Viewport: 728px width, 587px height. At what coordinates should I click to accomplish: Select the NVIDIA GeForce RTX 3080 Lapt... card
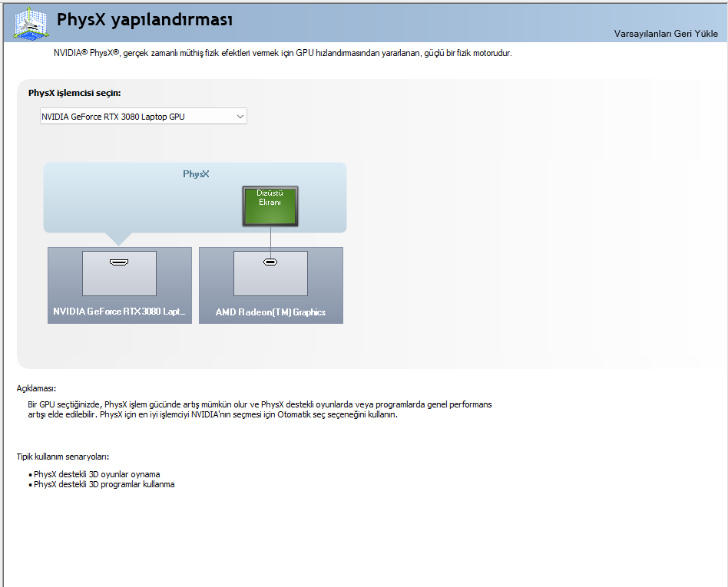pyautogui.click(x=120, y=285)
